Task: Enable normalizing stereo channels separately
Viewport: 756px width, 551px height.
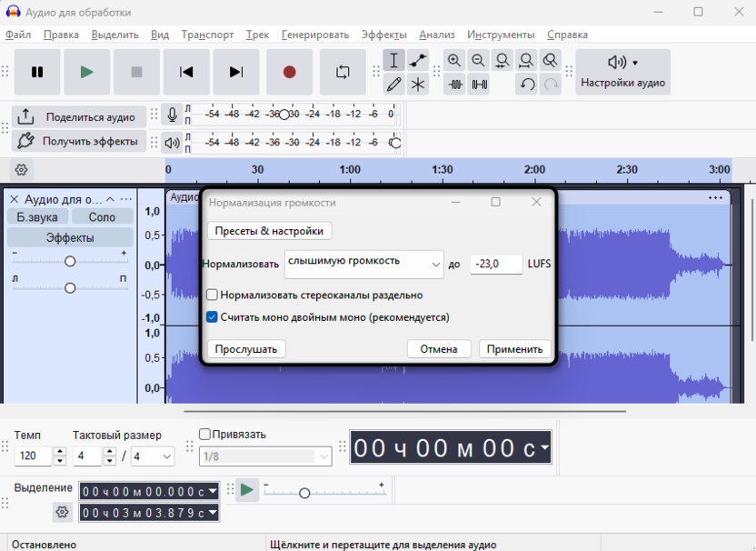Action: click(x=213, y=295)
